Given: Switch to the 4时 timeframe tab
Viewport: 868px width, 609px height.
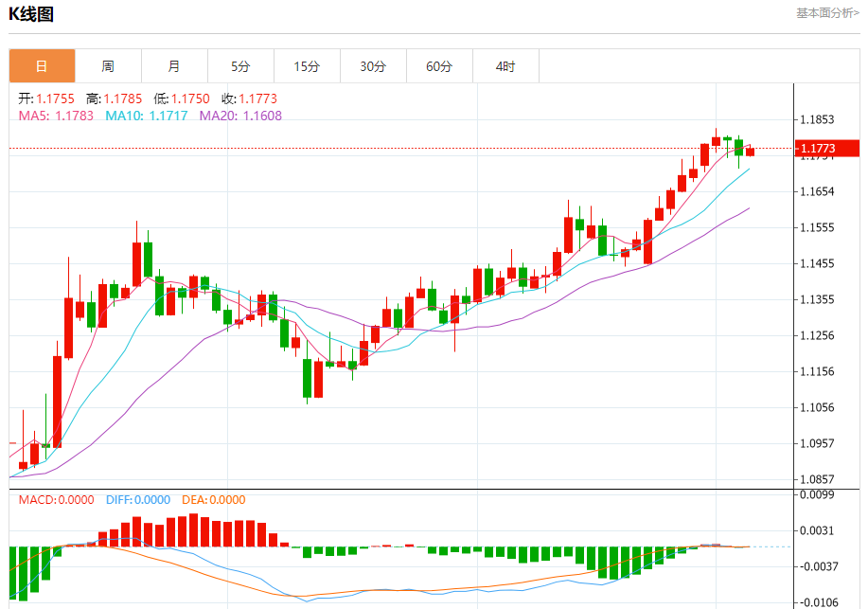Looking at the screenshot, I should pyautogui.click(x=505, y=66).
